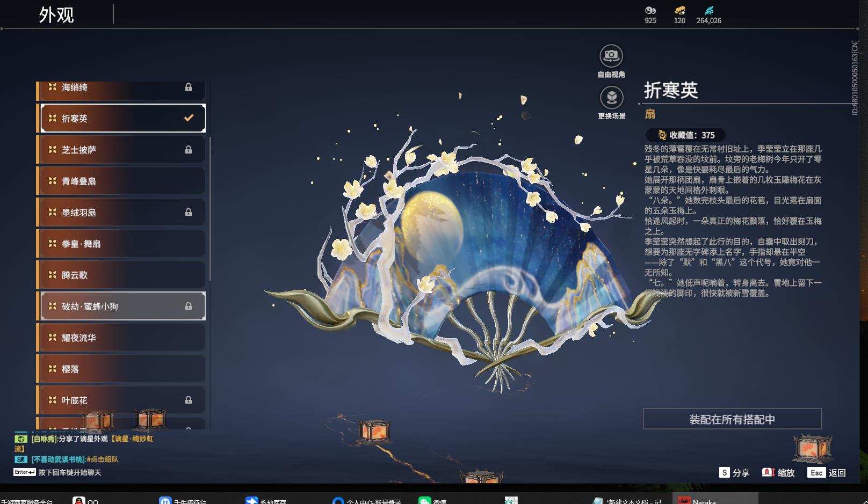Click the green channel icon before 白咻秀
868x504 pixels.
pyautogui.click(x=20, y=439)
